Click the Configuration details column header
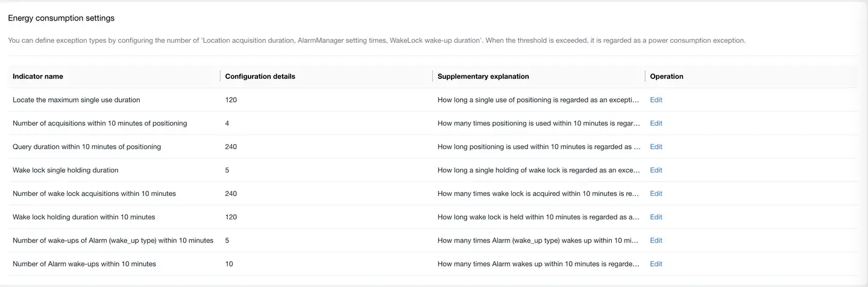Screen dimensions: 868x287 (x=260, y=77)
